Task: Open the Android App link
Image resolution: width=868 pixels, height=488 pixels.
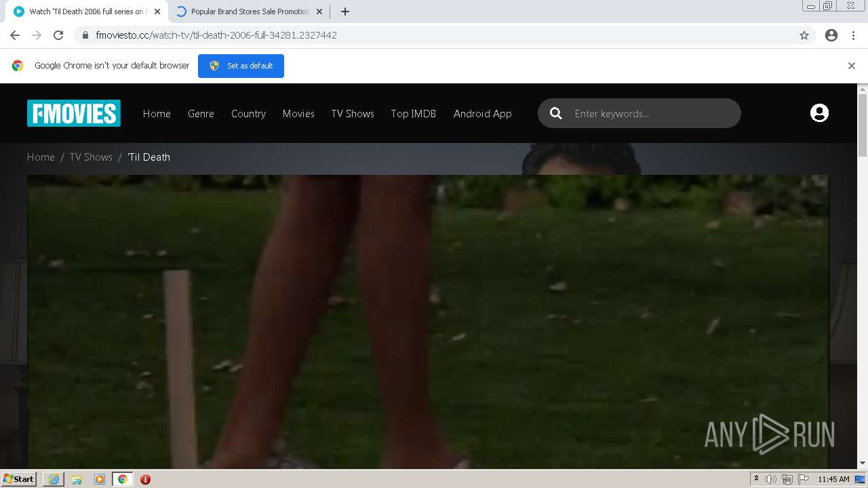Action: 482,114
